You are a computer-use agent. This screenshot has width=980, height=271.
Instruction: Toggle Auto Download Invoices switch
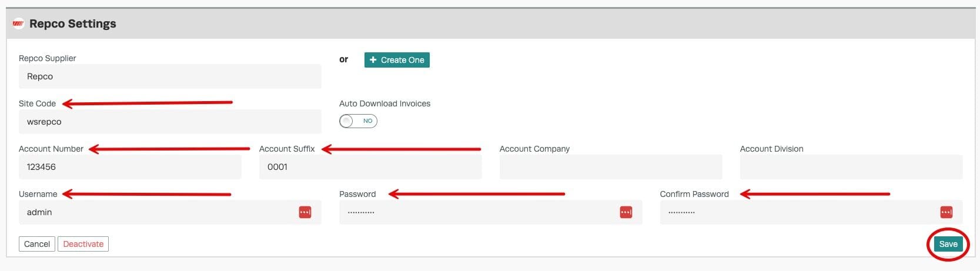pos(358,121)
